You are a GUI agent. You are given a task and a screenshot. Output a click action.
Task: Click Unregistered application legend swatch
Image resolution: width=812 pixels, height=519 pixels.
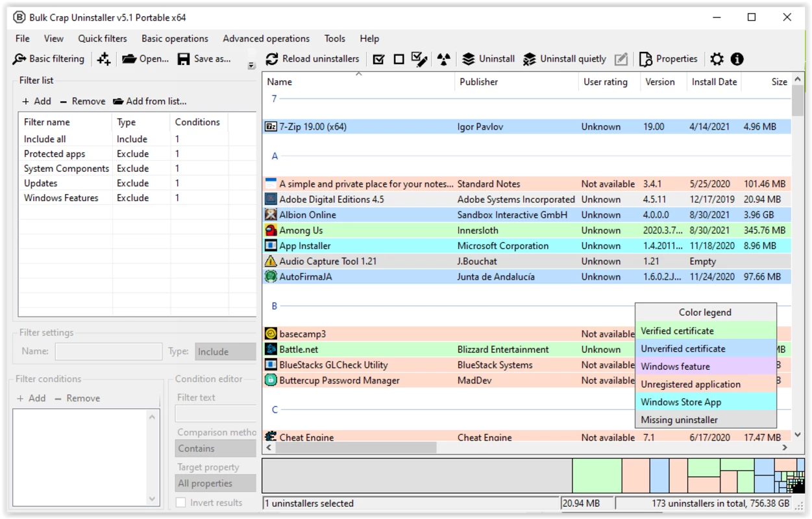click(x=706, y=384)
